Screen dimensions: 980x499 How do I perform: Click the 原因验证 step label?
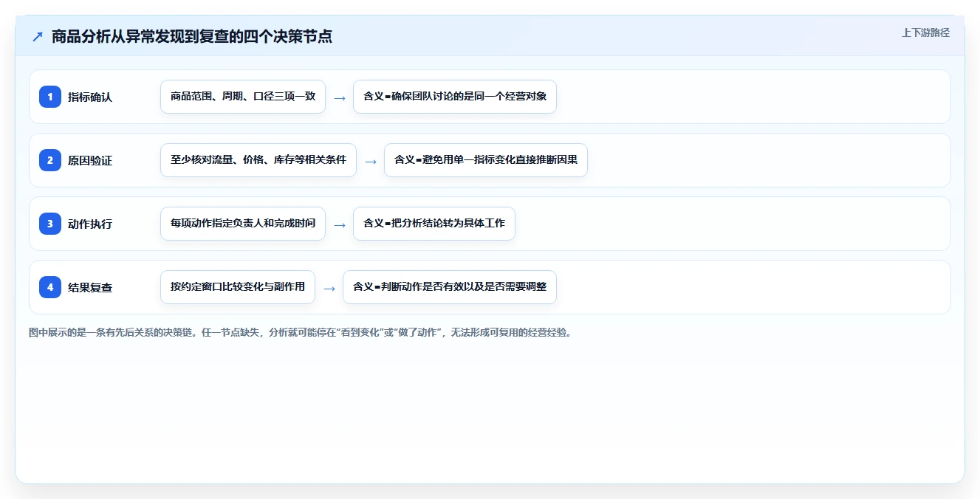[90, 160]
